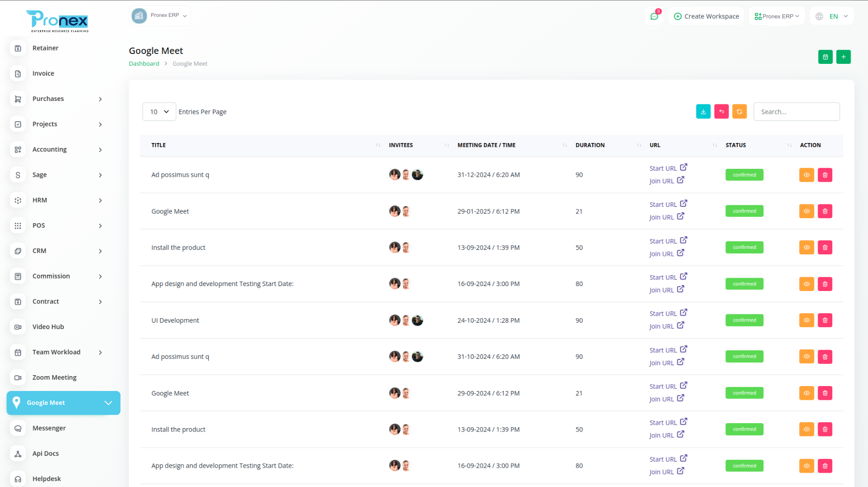Click the Video Hub camera icon
This screenshot has height=487, width=868.
click(18, 327)
